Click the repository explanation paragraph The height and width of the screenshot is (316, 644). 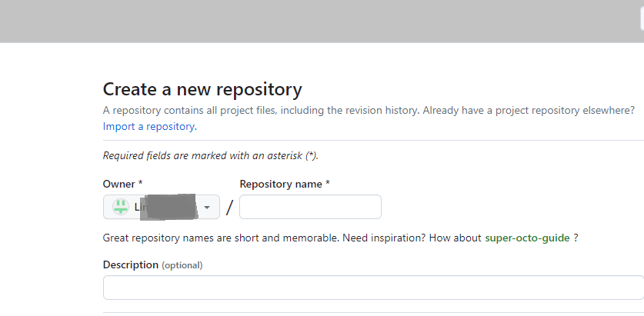[x=369, y=111]
